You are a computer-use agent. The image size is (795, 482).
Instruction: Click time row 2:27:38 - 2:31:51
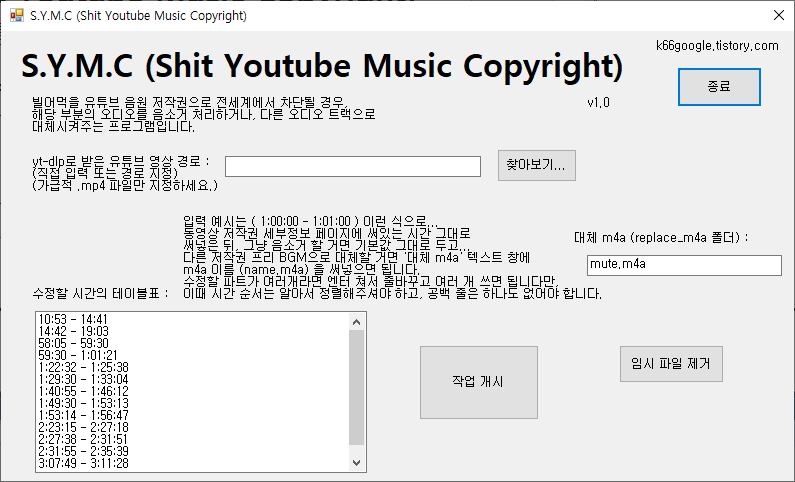click(84, 439)
